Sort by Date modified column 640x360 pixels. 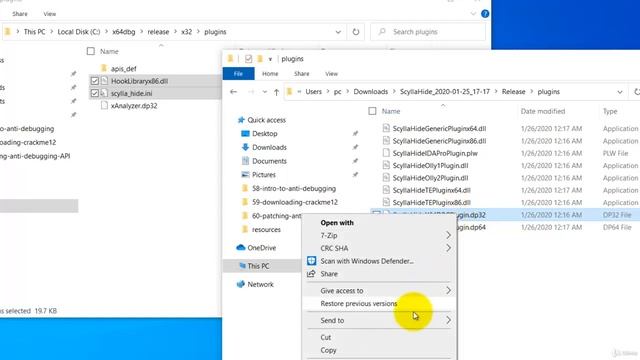543,111
